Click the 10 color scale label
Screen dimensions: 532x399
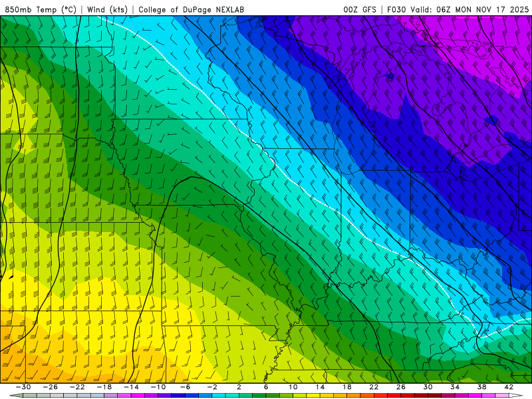point(293,387)
